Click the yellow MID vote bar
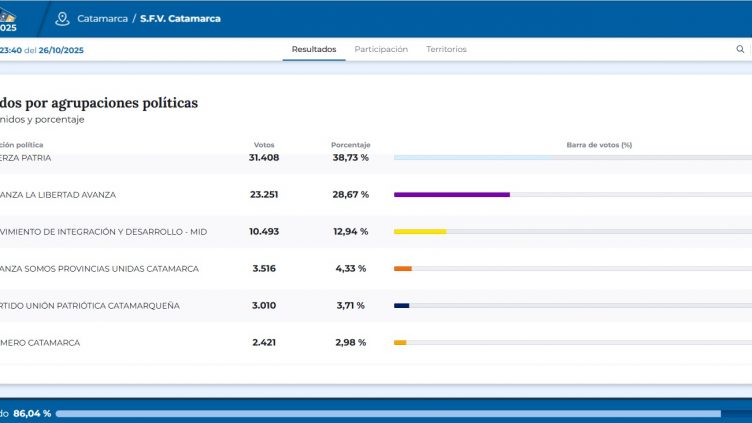 [420, 232]
